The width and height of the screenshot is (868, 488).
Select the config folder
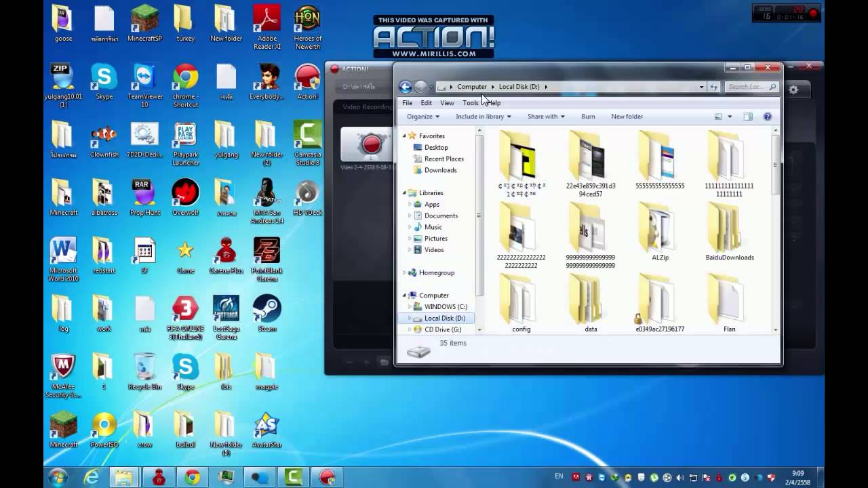(x=521, y=305)
